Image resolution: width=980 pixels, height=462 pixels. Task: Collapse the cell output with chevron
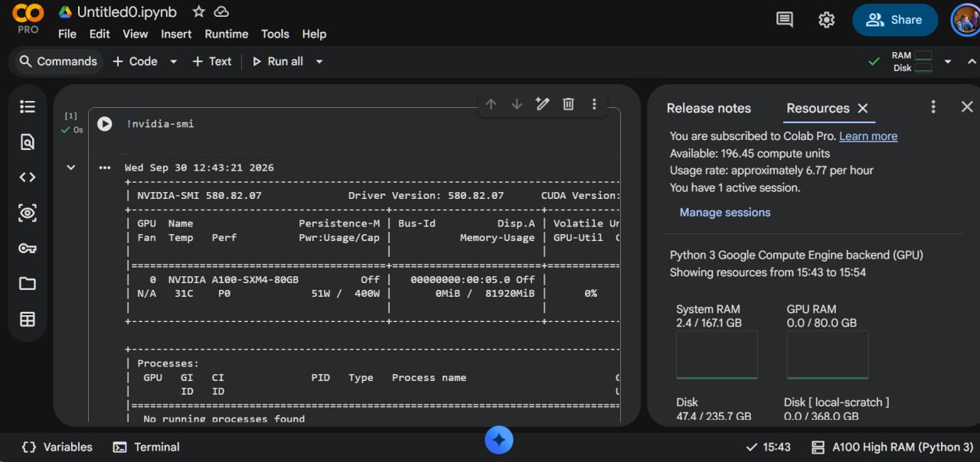click(x=71, y=168)
